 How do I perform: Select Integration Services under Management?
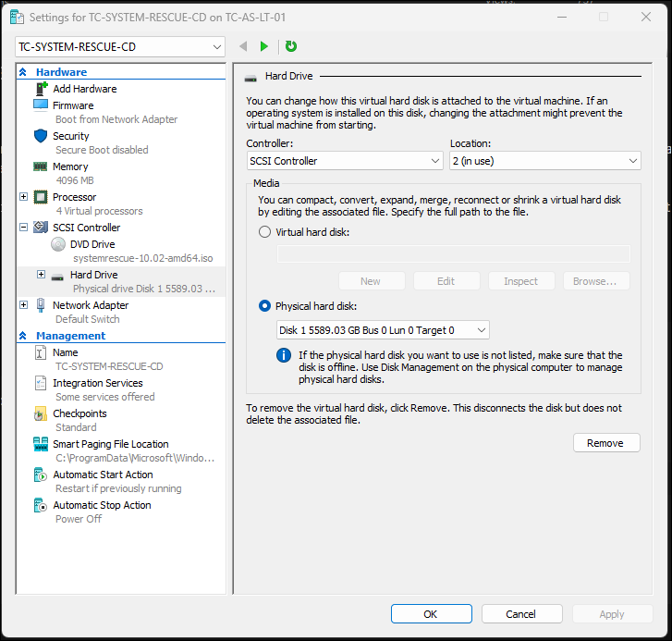tap(98, 383)
